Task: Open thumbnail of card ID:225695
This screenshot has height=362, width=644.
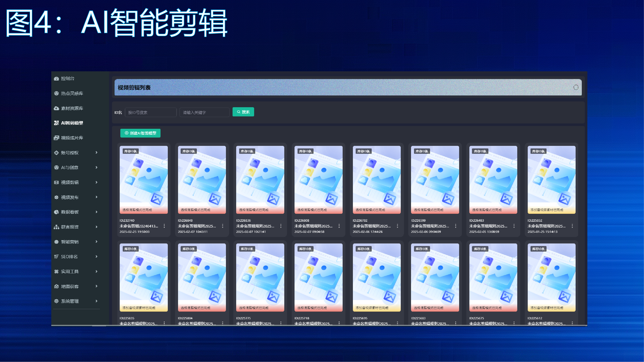Action: click(x=377, y=278)
